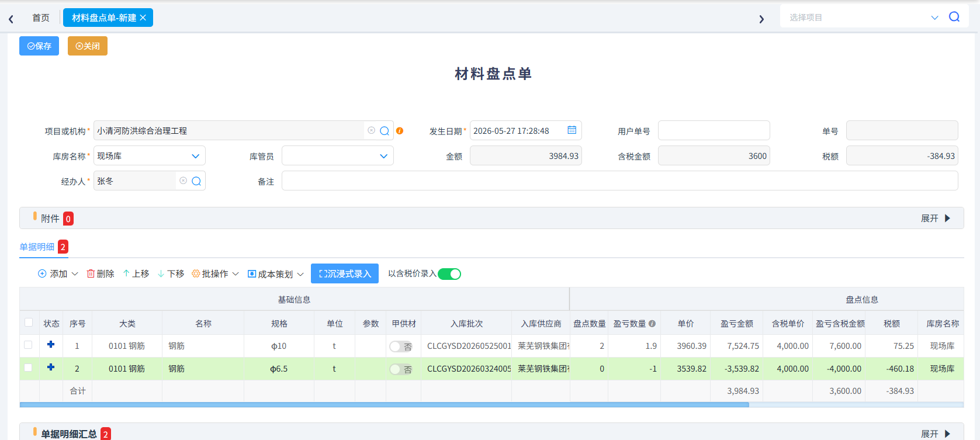The width and height of the screenshot is (980, 440).
Task: Click the orange info icon beside 项目或机构
Action: point(400,131)
